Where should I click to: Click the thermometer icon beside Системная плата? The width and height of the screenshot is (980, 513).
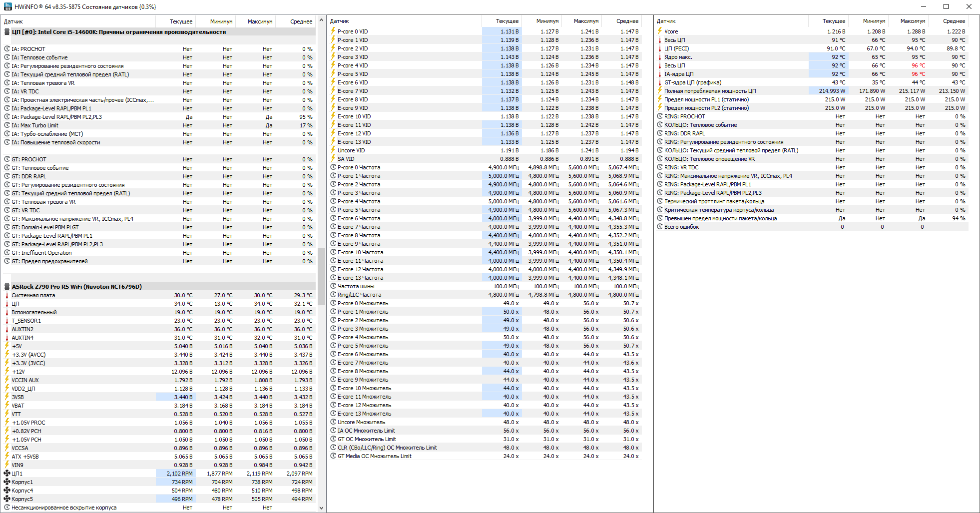[x=7, y=295]
